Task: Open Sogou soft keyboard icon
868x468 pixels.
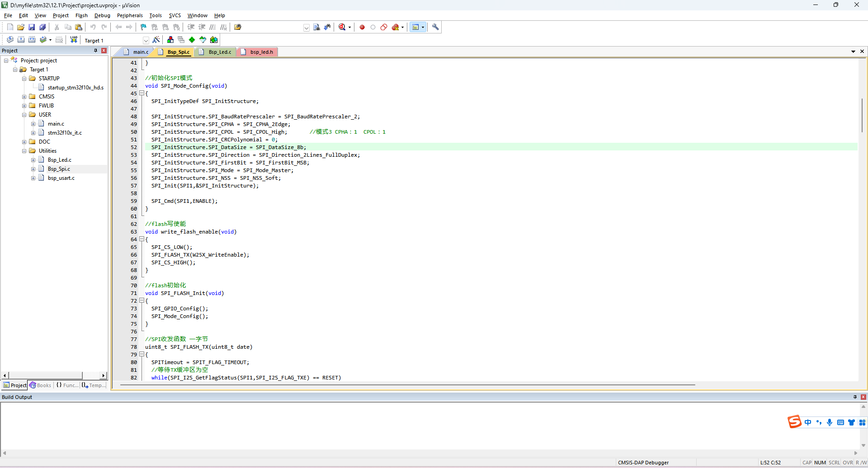Action: click(840, 422)
